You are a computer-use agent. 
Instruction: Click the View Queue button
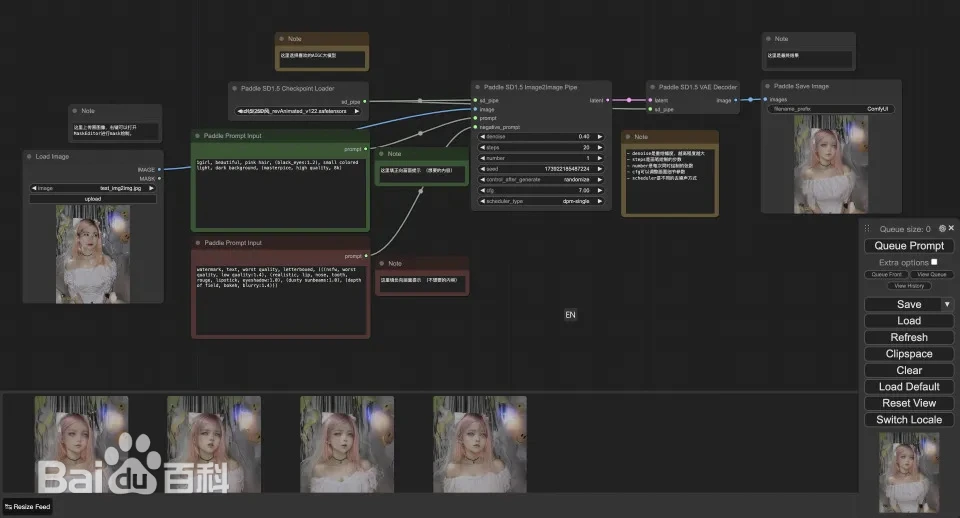[x=931, y=274]
